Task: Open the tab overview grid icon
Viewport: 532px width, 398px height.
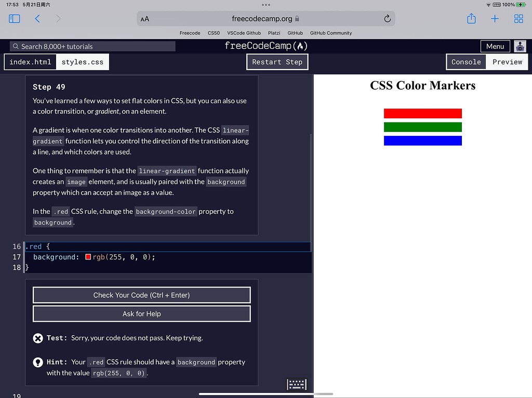Action: click(x=518, y=18)
